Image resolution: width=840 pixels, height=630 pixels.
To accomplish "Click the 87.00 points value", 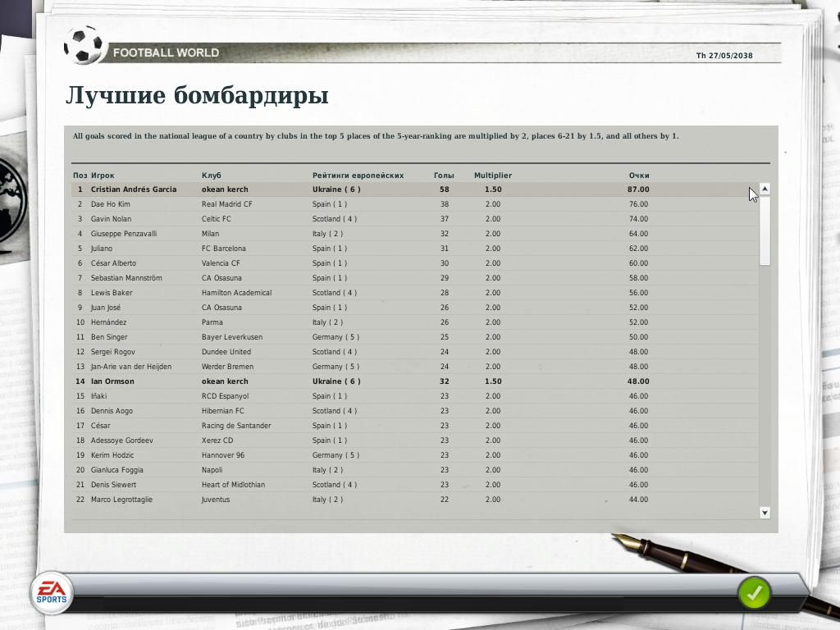I will click(x=638, y=189).
